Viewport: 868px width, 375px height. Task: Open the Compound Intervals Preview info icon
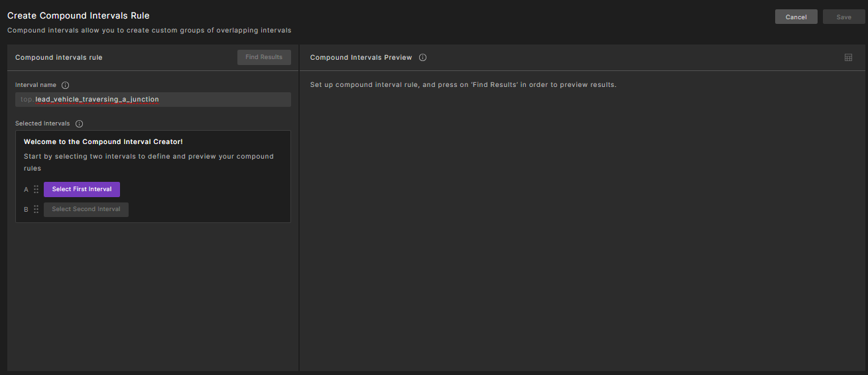422,58
